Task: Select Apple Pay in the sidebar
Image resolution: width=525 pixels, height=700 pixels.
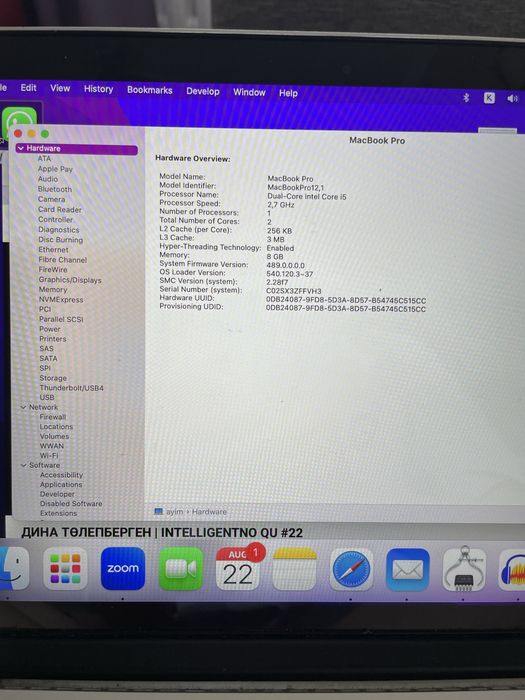Action: pos(55,169)
